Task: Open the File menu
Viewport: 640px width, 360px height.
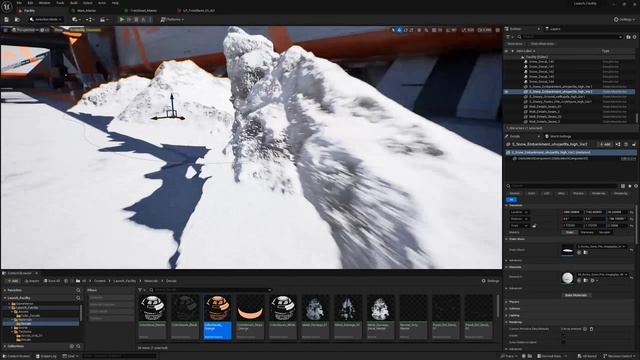Action: (x=19, y=3)
